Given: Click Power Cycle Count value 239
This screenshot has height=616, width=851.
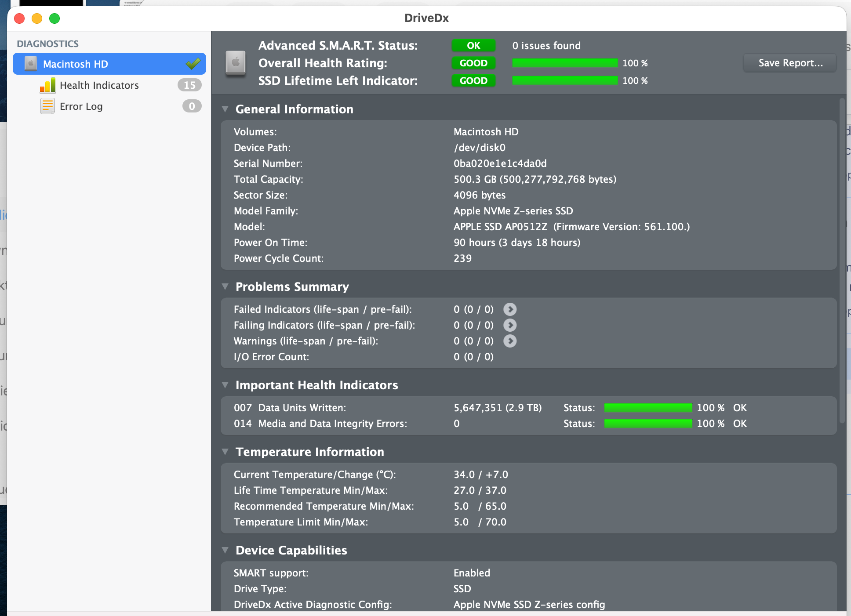Looking at the screenshot, I should click(x=462, y=258).
